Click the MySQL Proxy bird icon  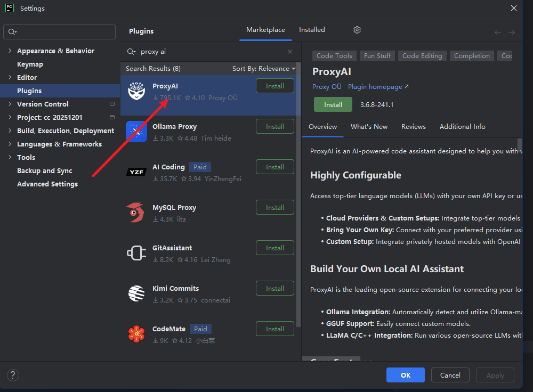pyautogui.click(x=136, y=213)
